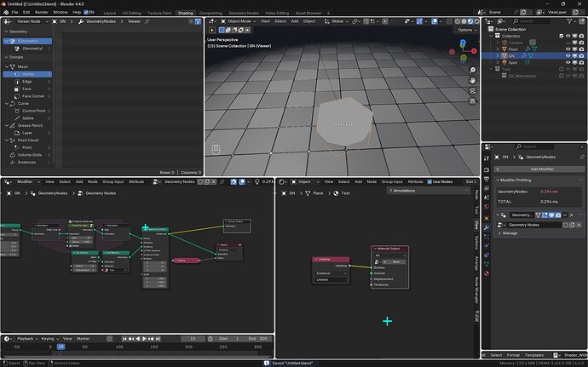Expand the Floor object in outliner
Image resolution: width=588 pixels, height=367 pixels.
pos(498,49)
